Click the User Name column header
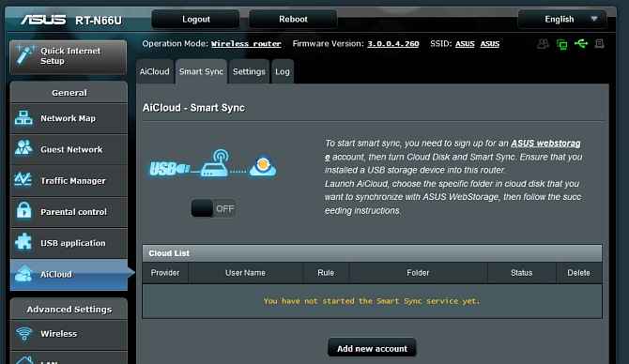Viewport: 629px width, 364px height. point(246,273)
